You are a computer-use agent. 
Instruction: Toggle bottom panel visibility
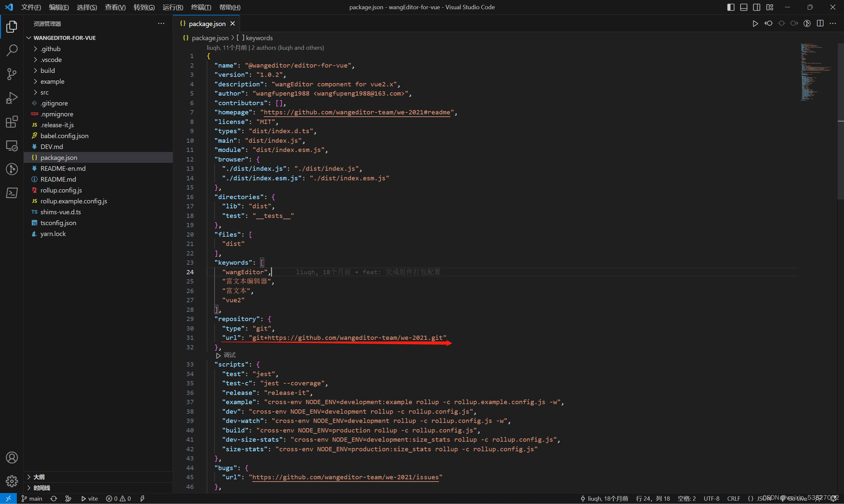coord(743,7)
